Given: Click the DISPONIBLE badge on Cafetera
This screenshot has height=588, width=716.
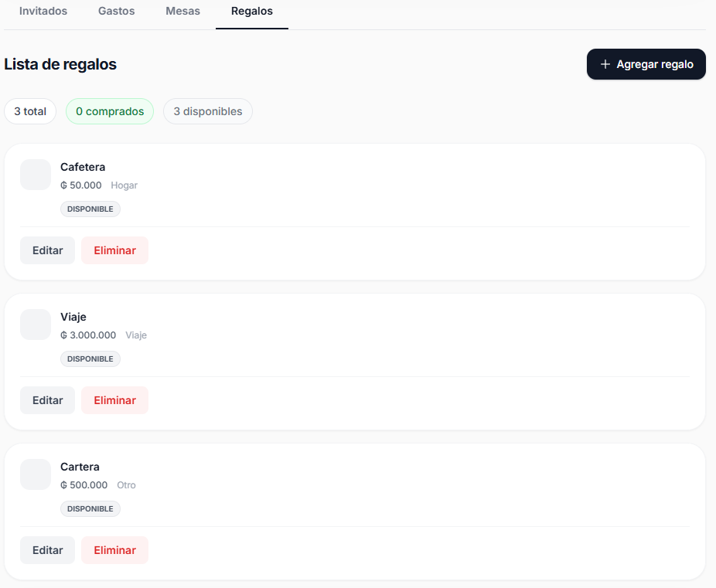Looking at the screenshot, I should click(x=90, y=209).
